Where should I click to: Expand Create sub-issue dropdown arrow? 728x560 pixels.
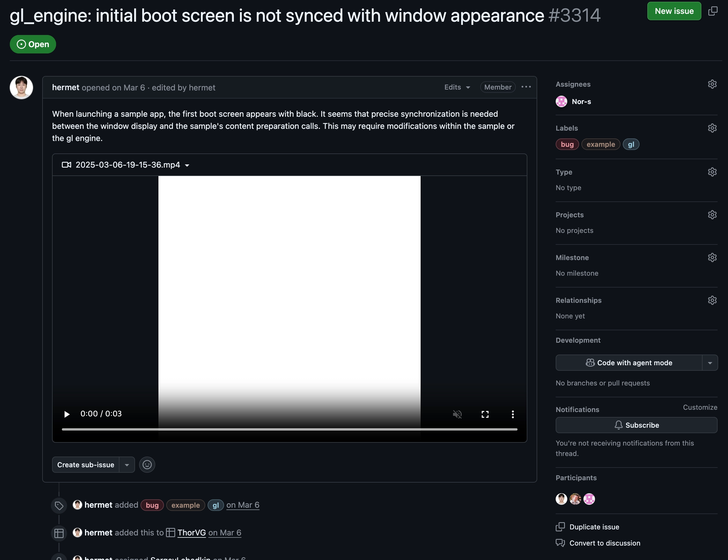tap(127, 465)
